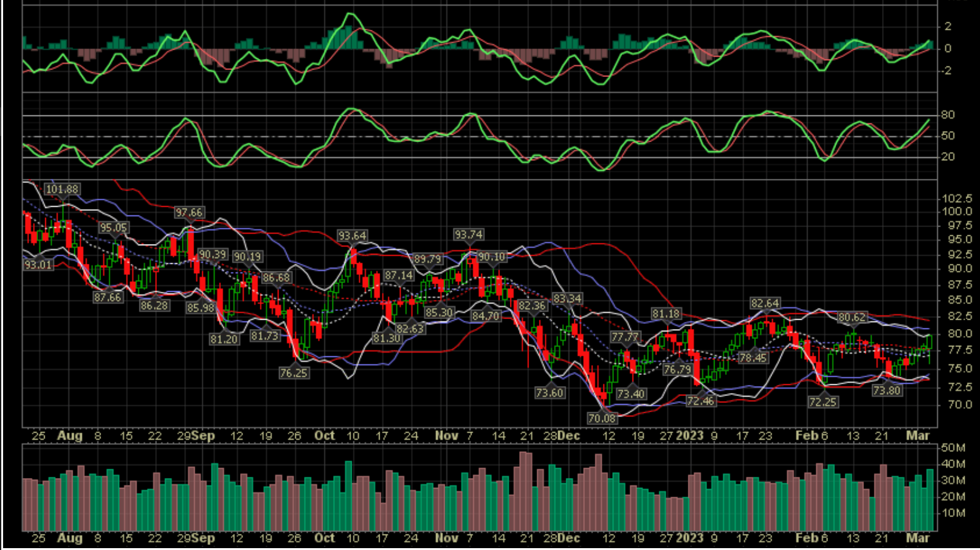The image size is (980, 550).
Task: Select the 80.62 price label
Action: (852, 317)
